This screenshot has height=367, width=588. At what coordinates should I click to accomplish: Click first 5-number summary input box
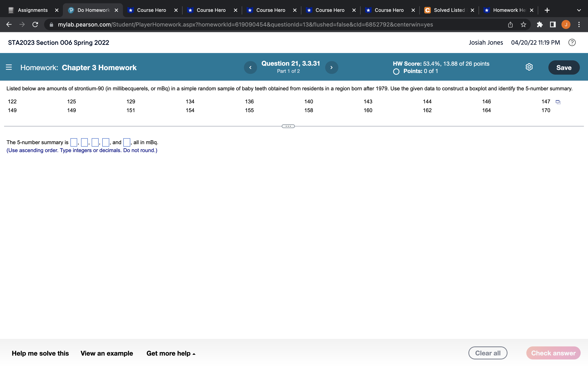[74, 142]
